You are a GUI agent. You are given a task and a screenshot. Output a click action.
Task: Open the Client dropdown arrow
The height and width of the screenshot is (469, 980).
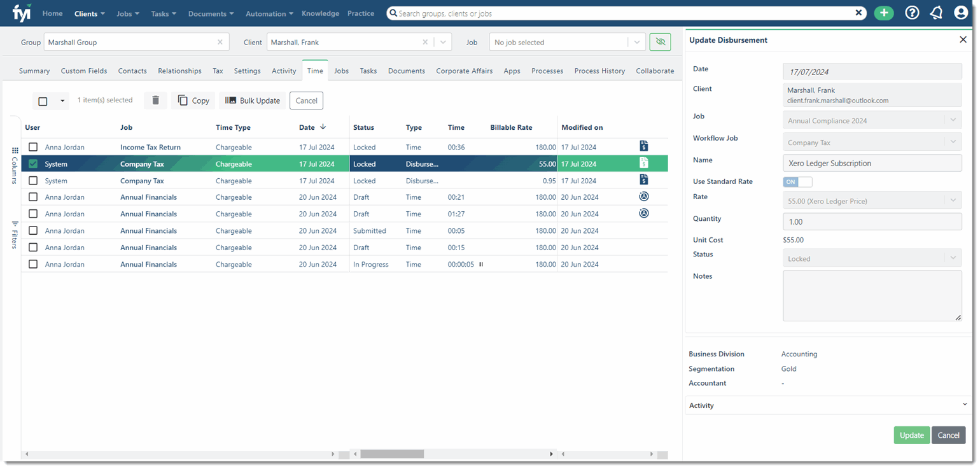(443, 43)
